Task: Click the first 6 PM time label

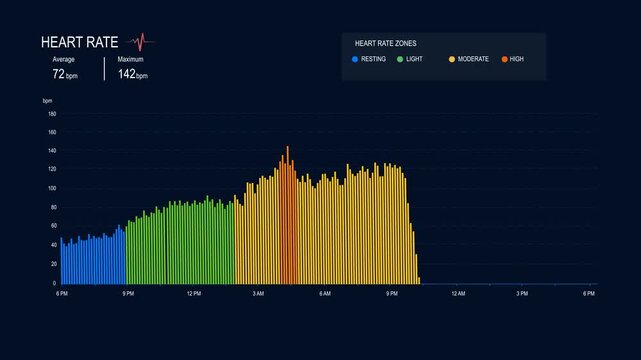Action: pos(62,294)
